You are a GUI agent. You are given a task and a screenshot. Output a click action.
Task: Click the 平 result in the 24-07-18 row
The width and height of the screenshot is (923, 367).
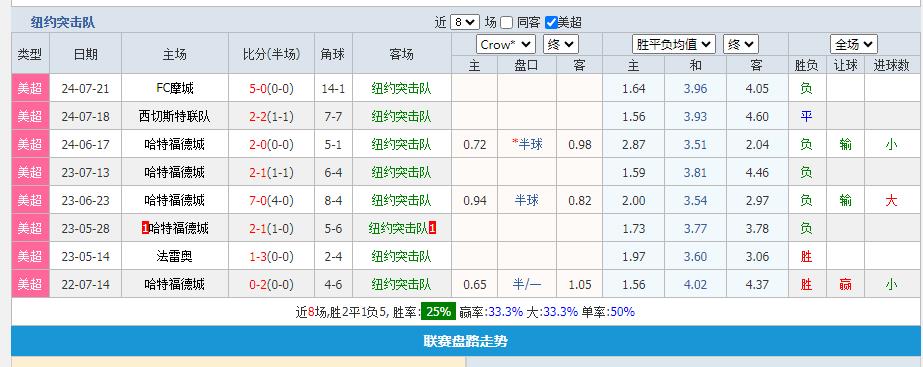coord(806,117)
